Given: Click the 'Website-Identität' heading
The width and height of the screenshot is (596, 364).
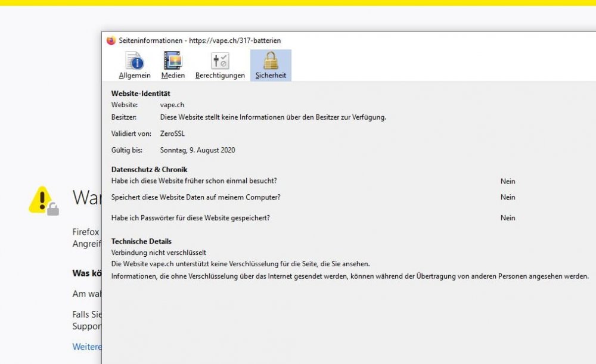Looking at the screenshot, I should tap(141, 94).
